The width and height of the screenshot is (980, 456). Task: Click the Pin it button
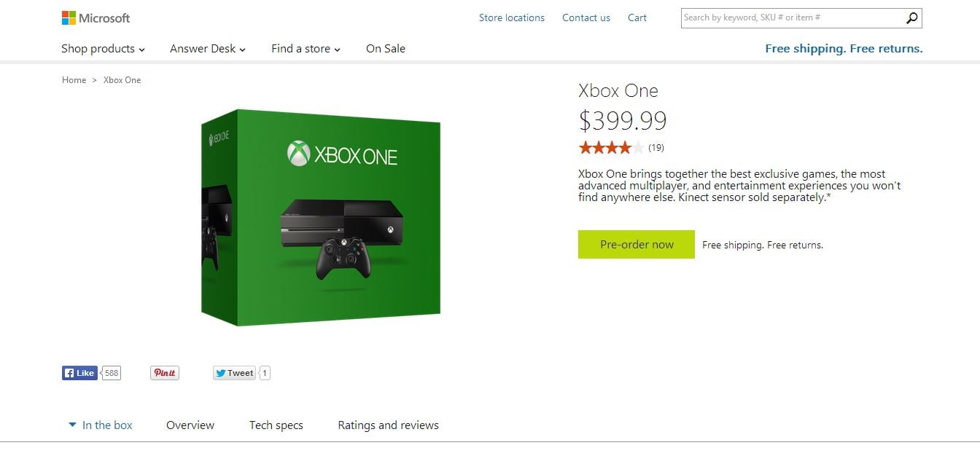pyautogui.click(x=165, y=373)
